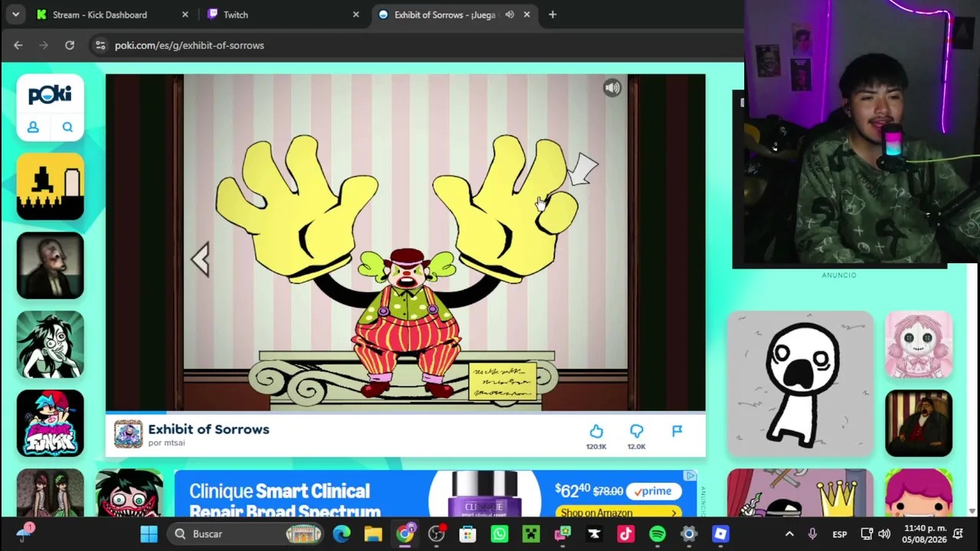The width and height of the screenshot is (980, 551).
Task: Report the game with the flag icon
Action: point(677,432)
